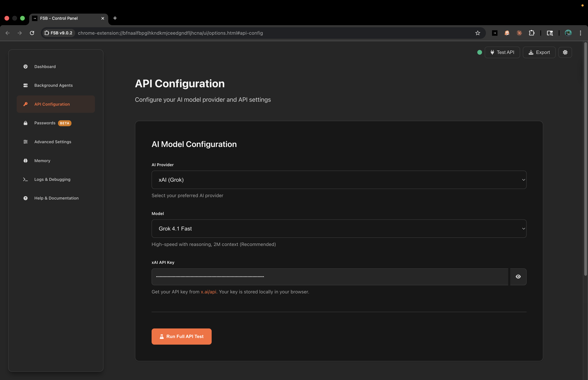Click the AI Model Configuration heading
The width and height of the screenshot is (588, 380).
tap(194, 144)
